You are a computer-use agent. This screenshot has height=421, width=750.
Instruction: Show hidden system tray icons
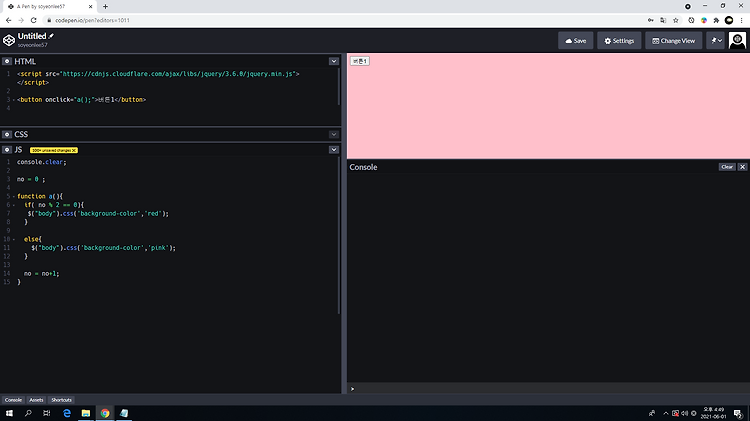click(x=665, y=413)
